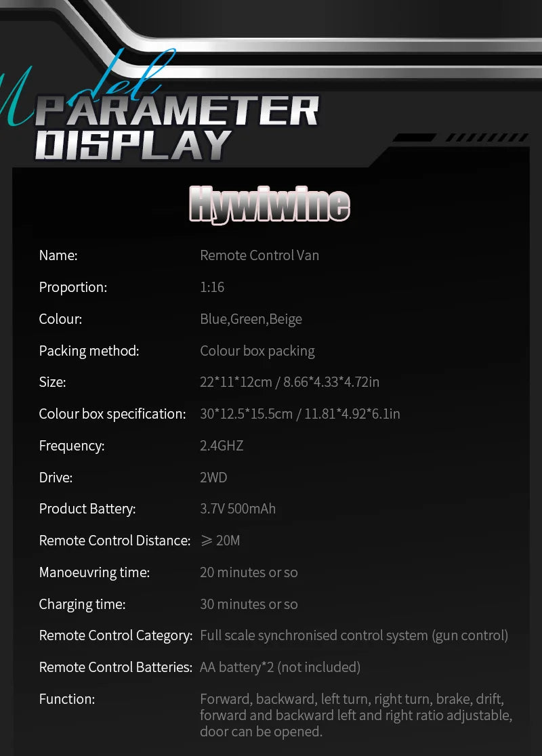The width and height of the screenshot is (542, 756).
Task: Click the 3.7V 500mAh battery value
Action: [x=238, y=509]
